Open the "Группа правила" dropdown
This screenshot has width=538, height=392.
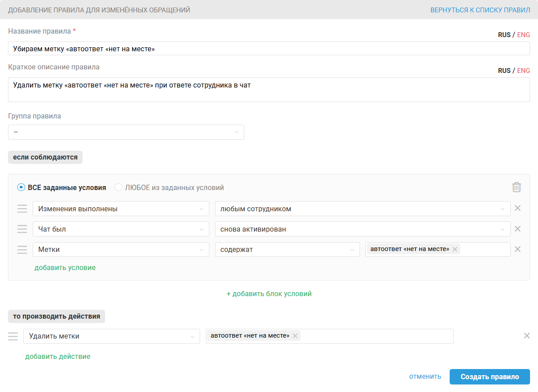pos(126,132)
